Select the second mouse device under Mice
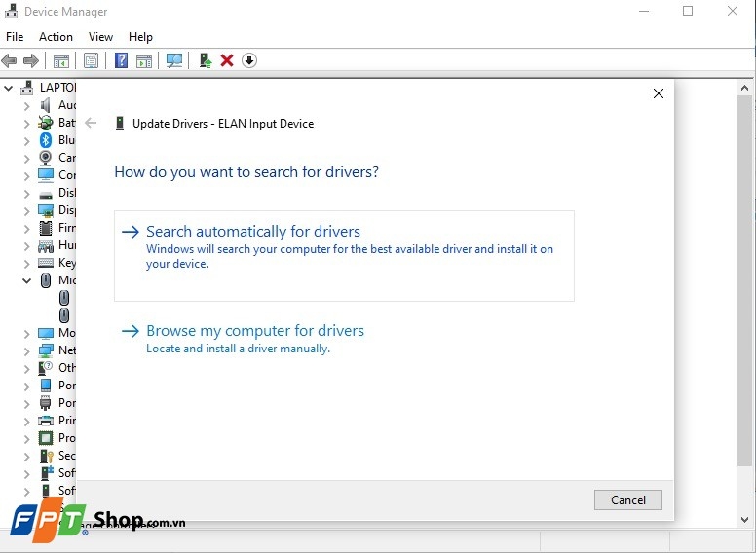This screenshot has height=553, width=756. click(64, 315)
